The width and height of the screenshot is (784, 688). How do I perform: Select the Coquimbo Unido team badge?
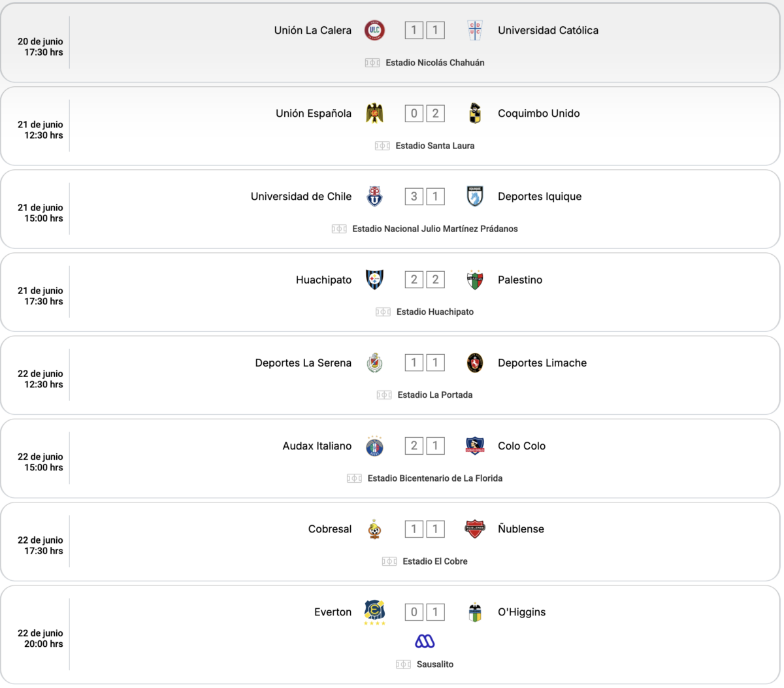click(x=475, y=113)
